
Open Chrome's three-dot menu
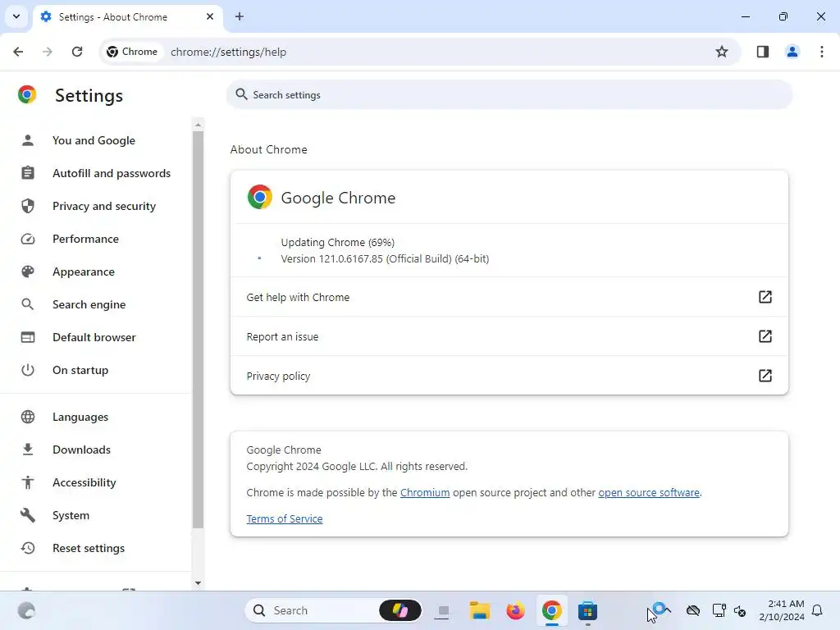tap(822, 52)
